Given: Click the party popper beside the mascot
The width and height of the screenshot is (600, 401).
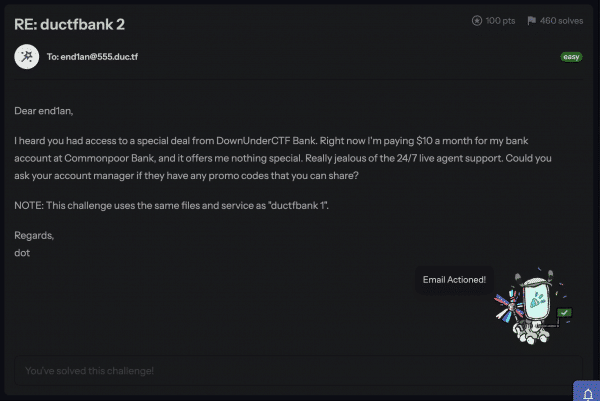Looking at the screenshot, I should pos(508,306).
